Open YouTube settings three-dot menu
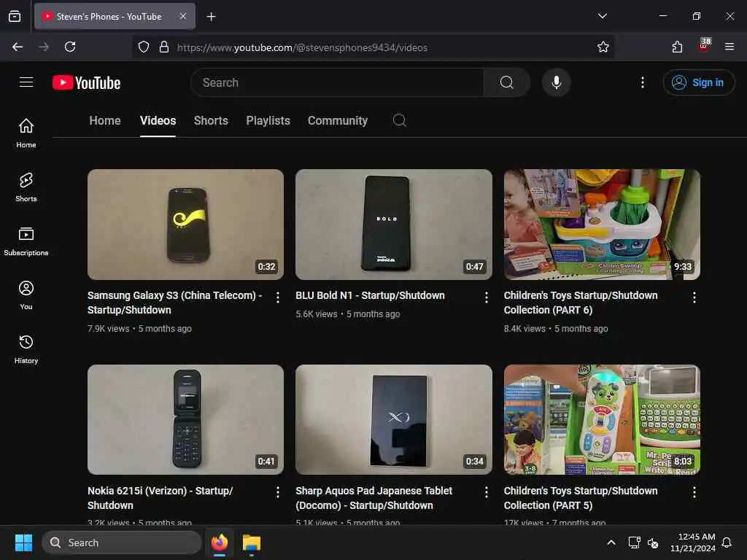This screenshot has height=560, width=747. coord(642,82)
